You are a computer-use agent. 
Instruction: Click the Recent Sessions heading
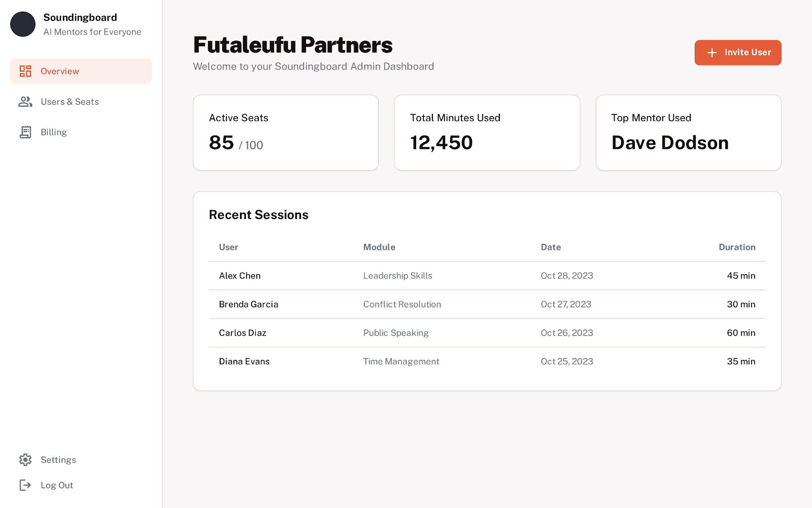click(x=259, y=215)
